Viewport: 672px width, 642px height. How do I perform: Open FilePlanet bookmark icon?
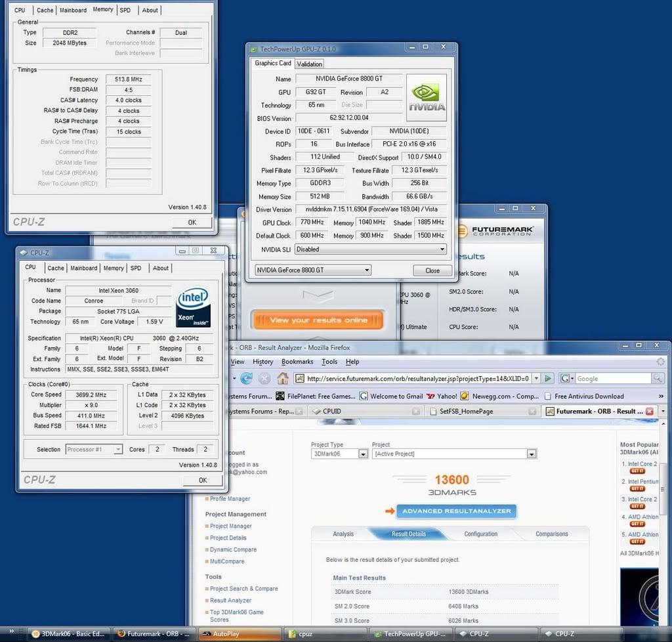click(x=280, y=396)
